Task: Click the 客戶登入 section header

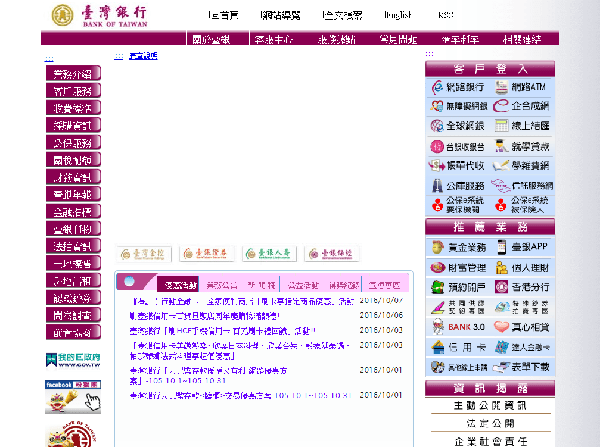Action: [x=490, y=69]
